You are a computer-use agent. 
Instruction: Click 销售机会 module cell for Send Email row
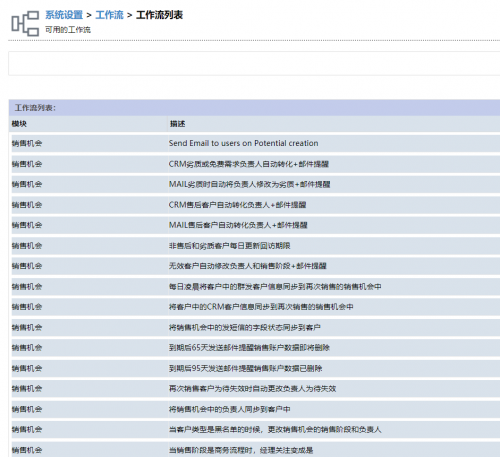pos(27,143)
